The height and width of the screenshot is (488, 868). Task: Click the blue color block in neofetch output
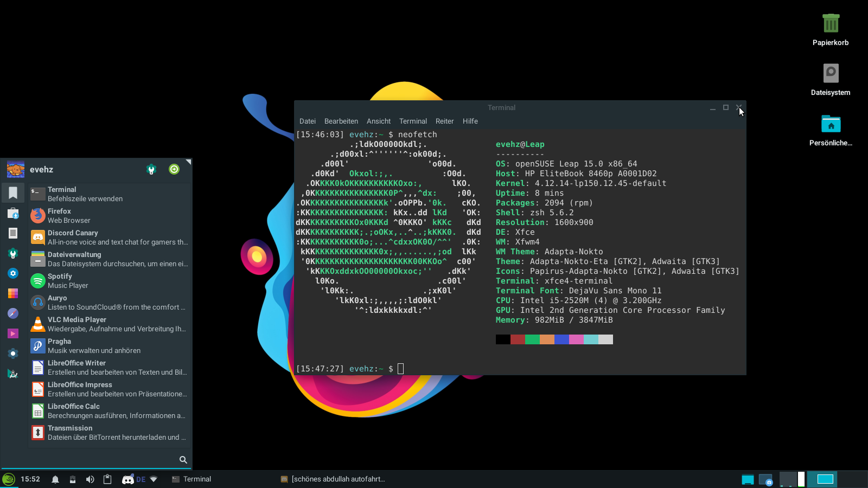[561, 339]
